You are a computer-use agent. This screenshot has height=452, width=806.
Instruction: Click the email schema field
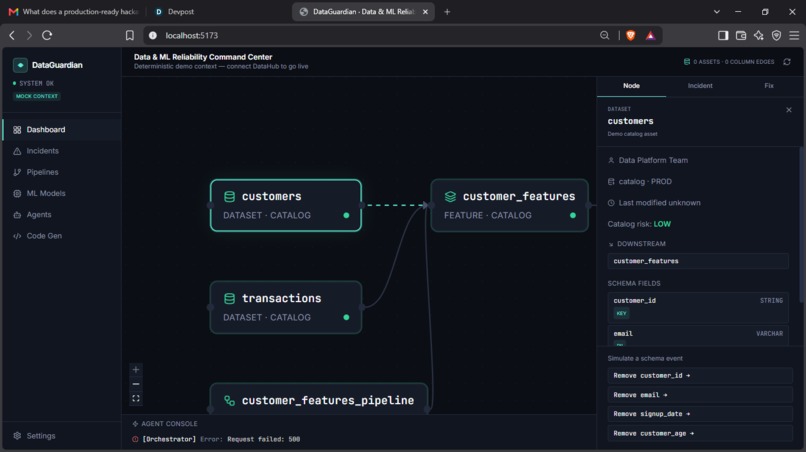click(698, 336)
